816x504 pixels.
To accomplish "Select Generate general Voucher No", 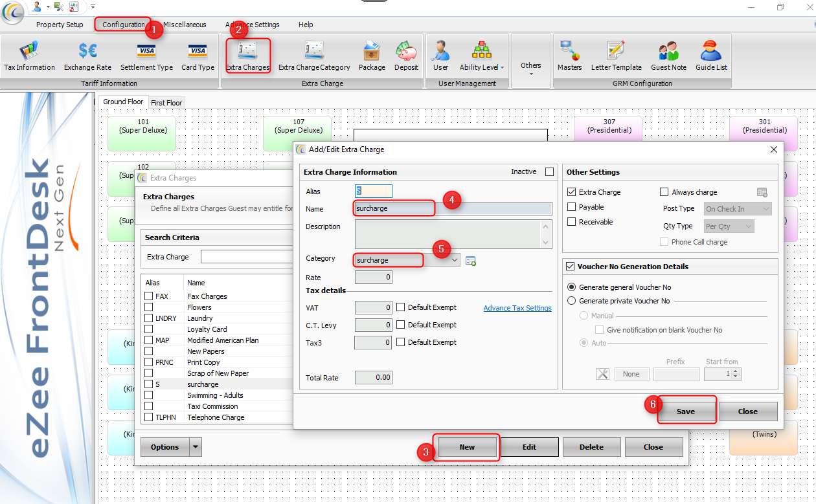I will tap(571, 287).
